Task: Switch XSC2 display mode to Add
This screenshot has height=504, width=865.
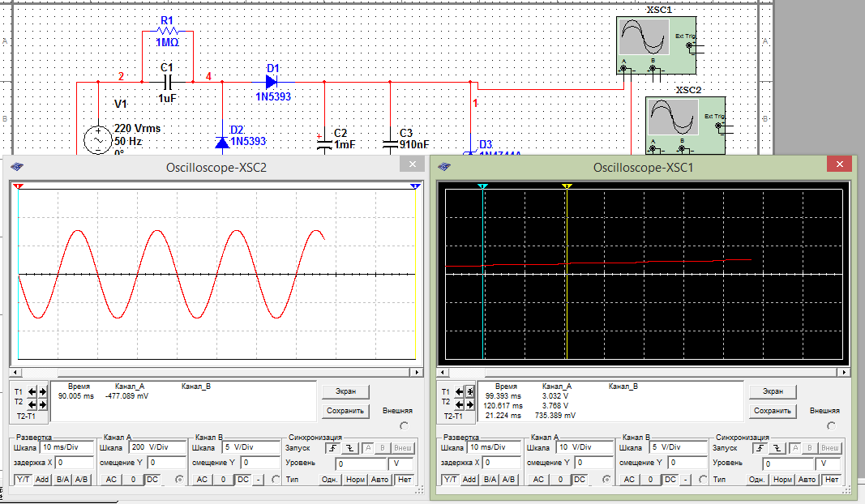Action: [42, 479]
